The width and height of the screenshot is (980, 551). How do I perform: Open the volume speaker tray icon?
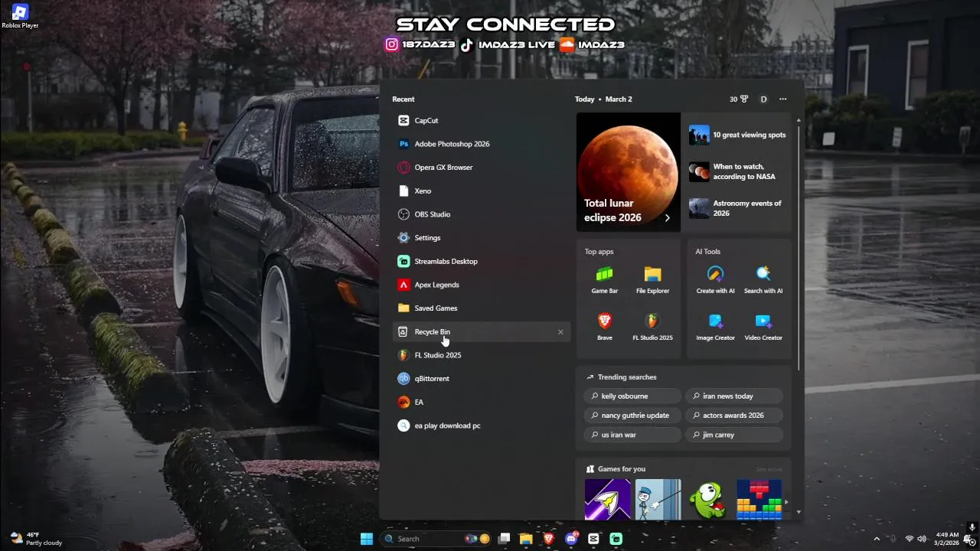[x=922, y=539]
